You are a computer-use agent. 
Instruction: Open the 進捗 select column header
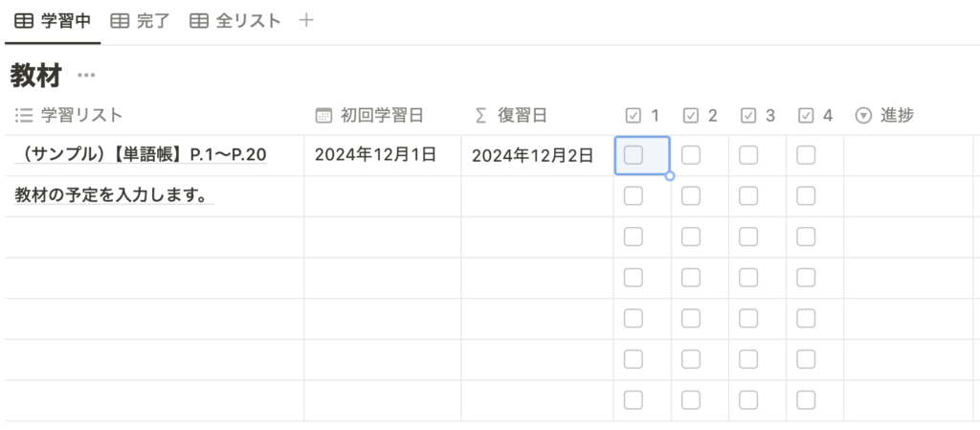(885, 116)
